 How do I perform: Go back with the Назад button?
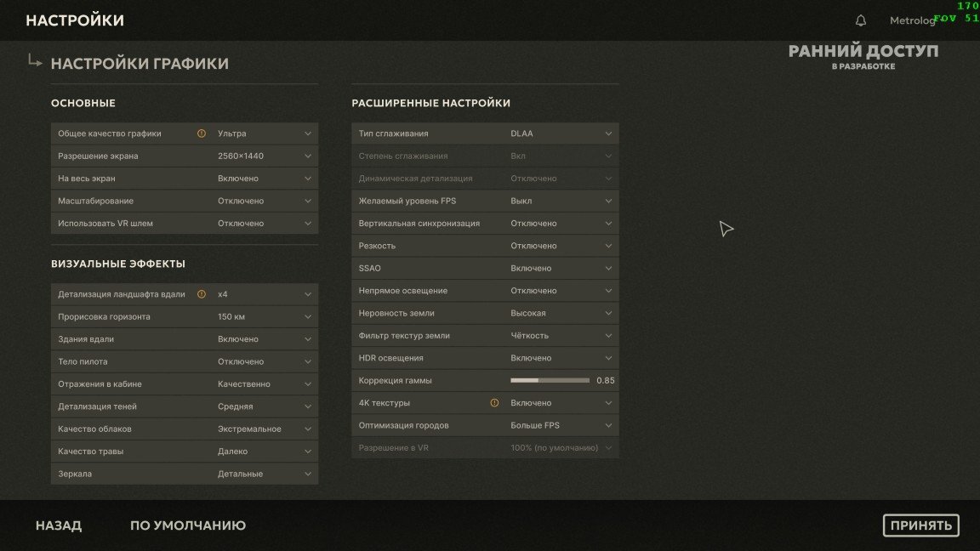tap(59, 525)
